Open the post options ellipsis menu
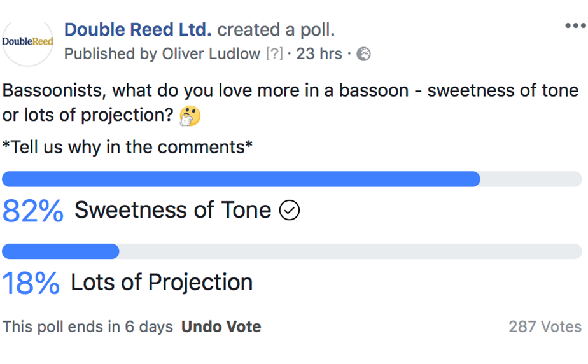The image size is (588, 364). [575, 26]
